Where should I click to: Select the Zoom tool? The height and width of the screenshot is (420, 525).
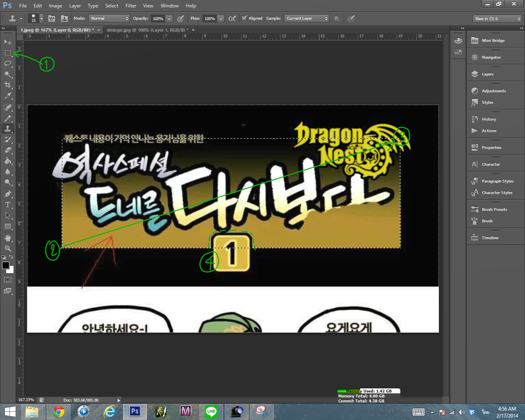(x=8, y=248)
